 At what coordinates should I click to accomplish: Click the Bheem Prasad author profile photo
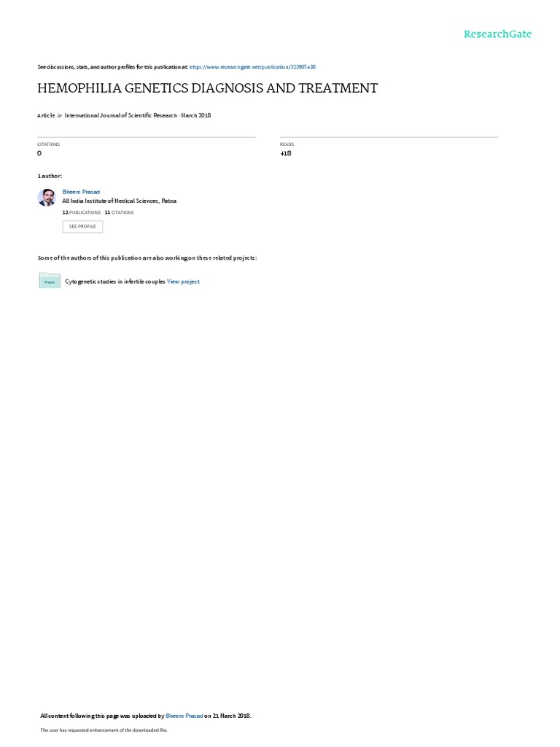pyautogui.click(x=47, y=197)
